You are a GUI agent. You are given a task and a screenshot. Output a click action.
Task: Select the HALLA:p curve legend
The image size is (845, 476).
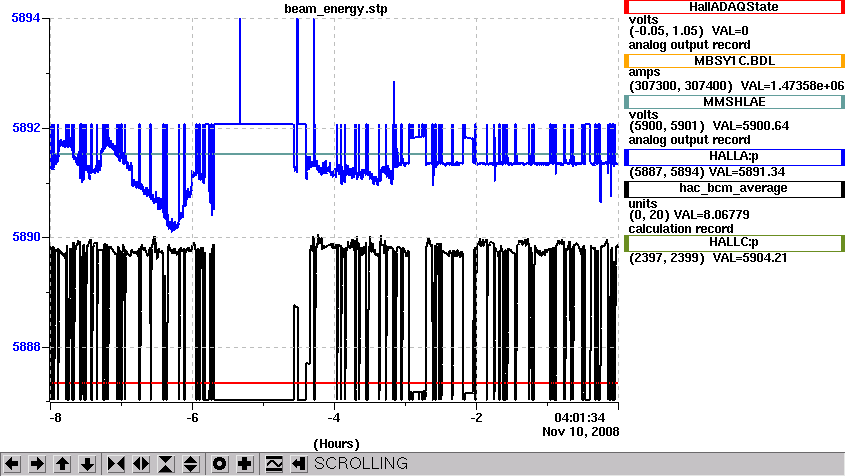[x=734, y=156]
